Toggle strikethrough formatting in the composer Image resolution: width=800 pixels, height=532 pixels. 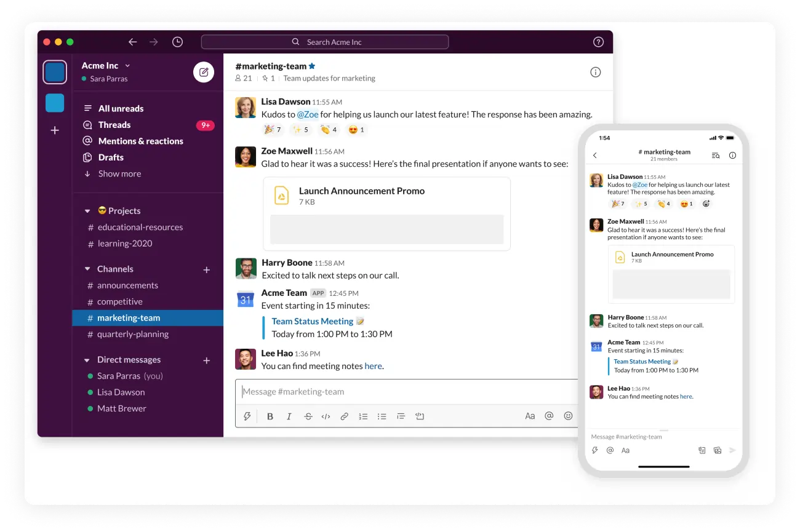308,416
